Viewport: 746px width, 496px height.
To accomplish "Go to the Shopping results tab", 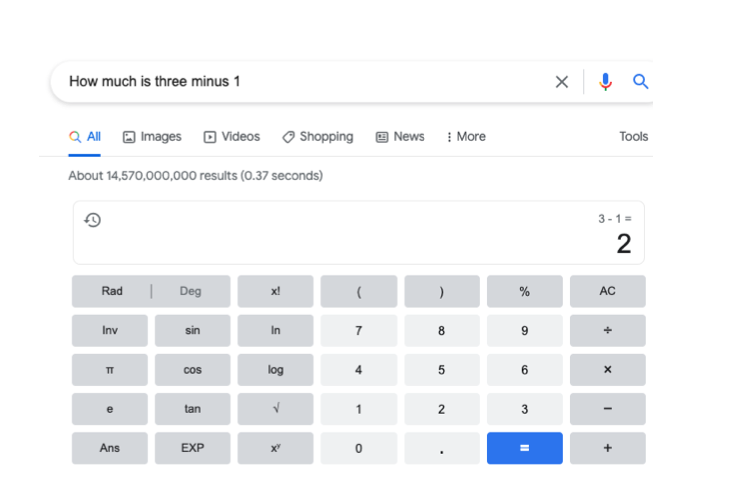I will [x=317, y=137].
